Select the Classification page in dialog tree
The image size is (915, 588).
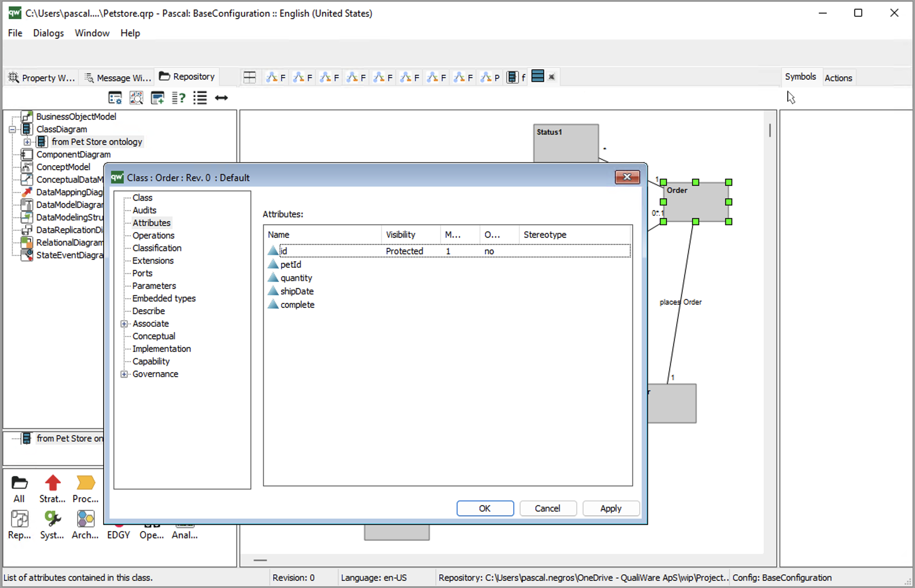tap(157, 248)
